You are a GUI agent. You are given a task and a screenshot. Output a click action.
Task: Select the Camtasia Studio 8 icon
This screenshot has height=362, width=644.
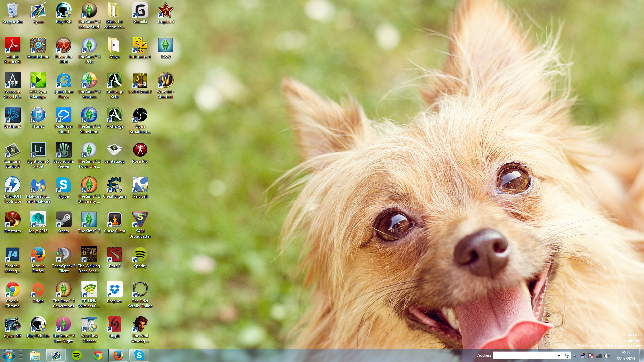[x=13, y=155]
